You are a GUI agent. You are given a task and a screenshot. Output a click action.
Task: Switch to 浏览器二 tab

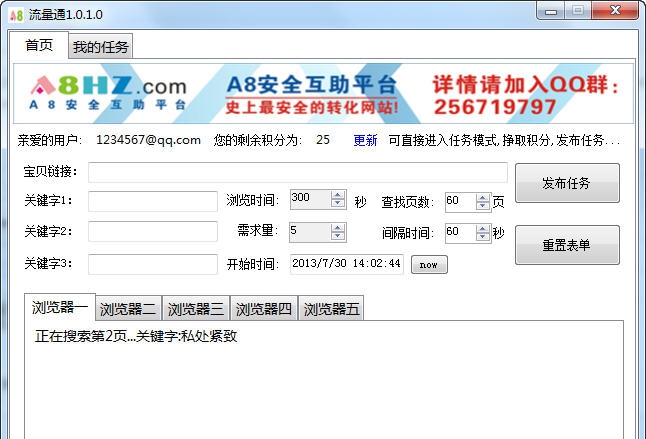(128, 309)
